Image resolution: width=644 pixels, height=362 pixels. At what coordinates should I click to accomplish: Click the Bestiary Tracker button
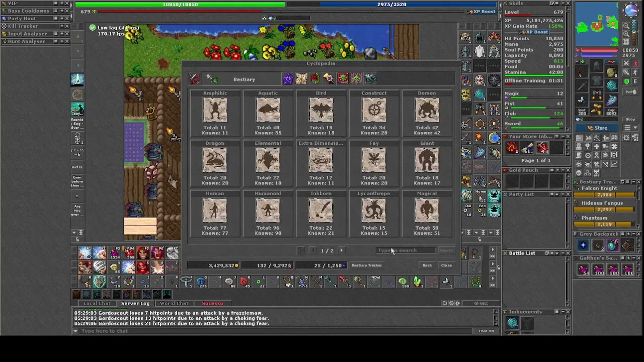coord(367,265)
